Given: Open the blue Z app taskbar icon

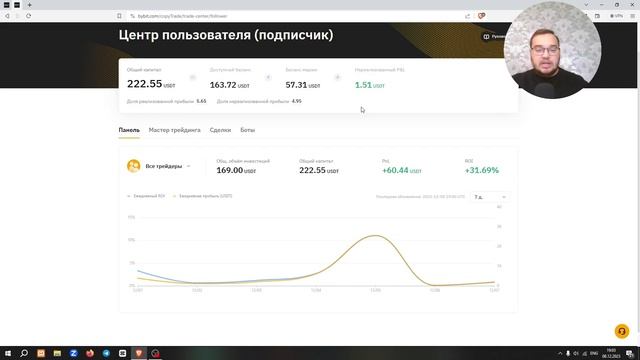Looking at the screenshot, I should [73, 353].
